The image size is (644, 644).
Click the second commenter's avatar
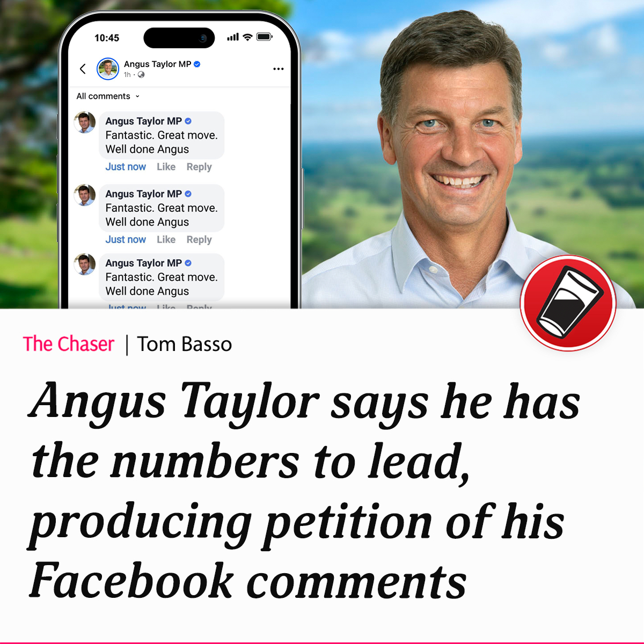point(85,195)
